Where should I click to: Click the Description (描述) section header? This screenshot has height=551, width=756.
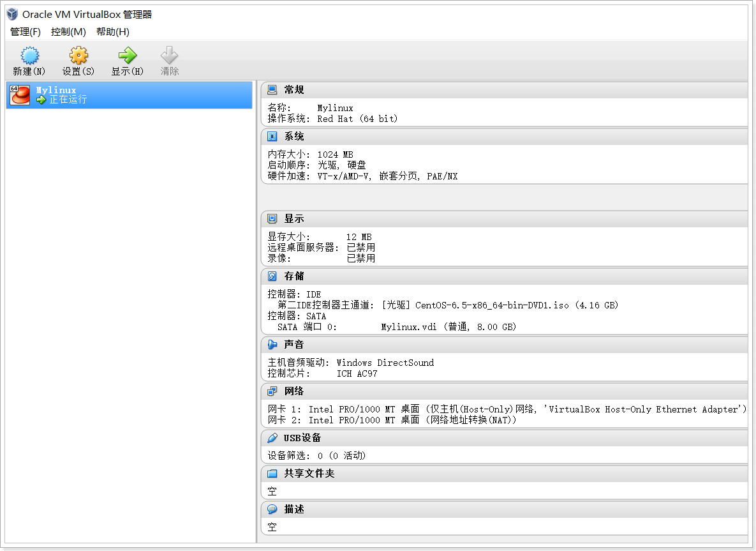click(x=294, y=509)
